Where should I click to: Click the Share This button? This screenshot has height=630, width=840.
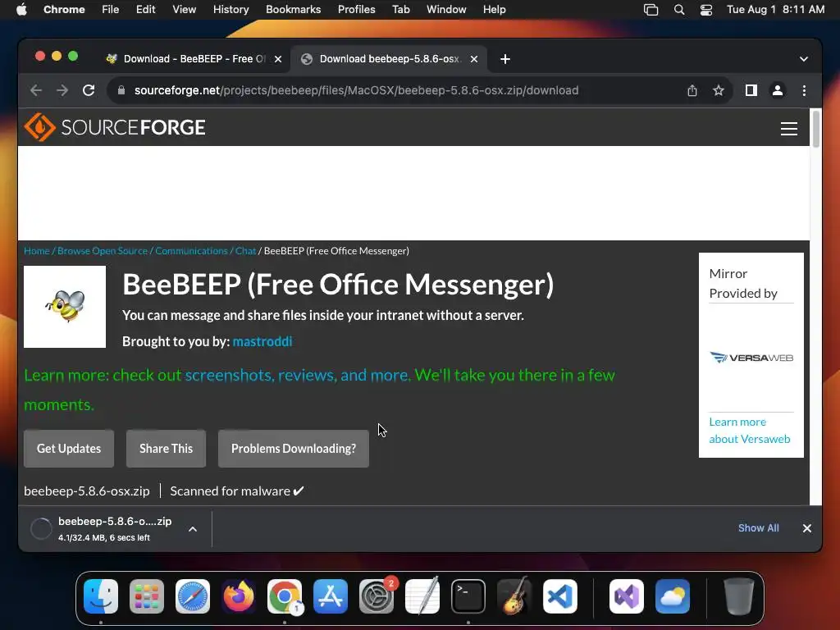click(x=166, y=449)
